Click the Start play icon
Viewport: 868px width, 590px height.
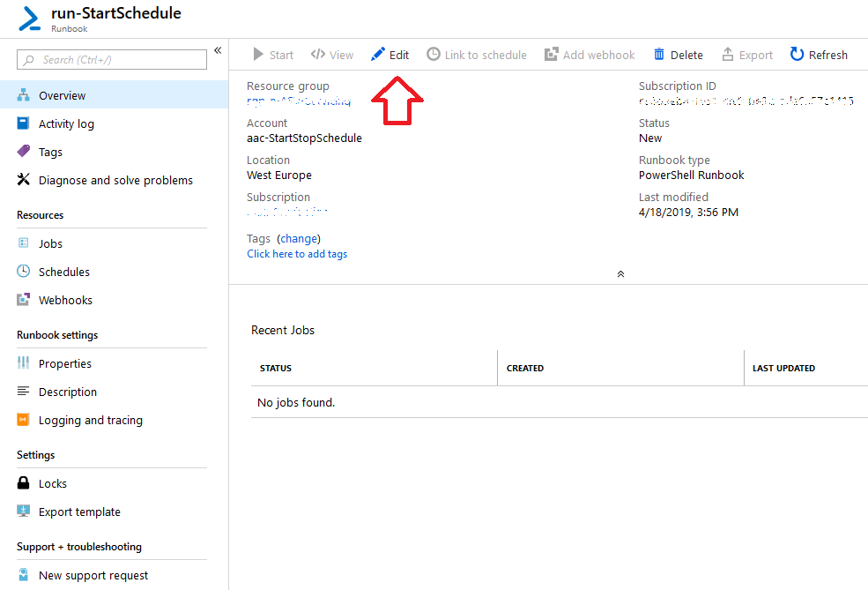(x=258, y=55)
